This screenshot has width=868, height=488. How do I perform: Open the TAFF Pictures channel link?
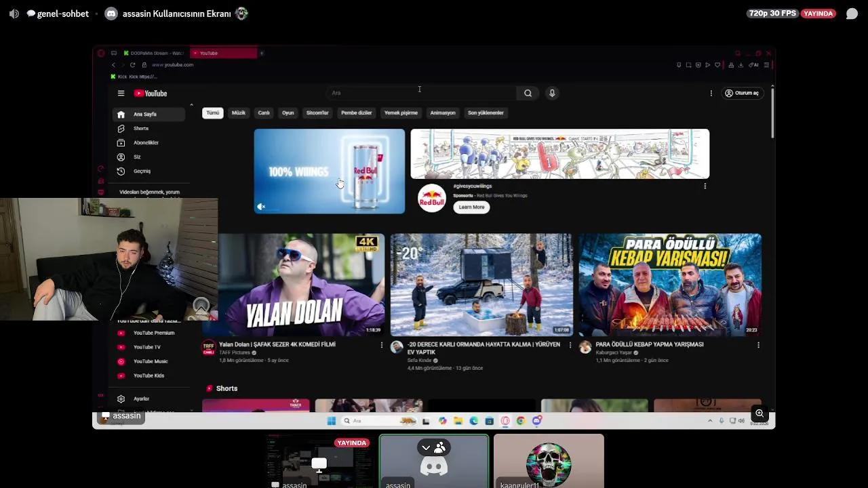(235, 352)
